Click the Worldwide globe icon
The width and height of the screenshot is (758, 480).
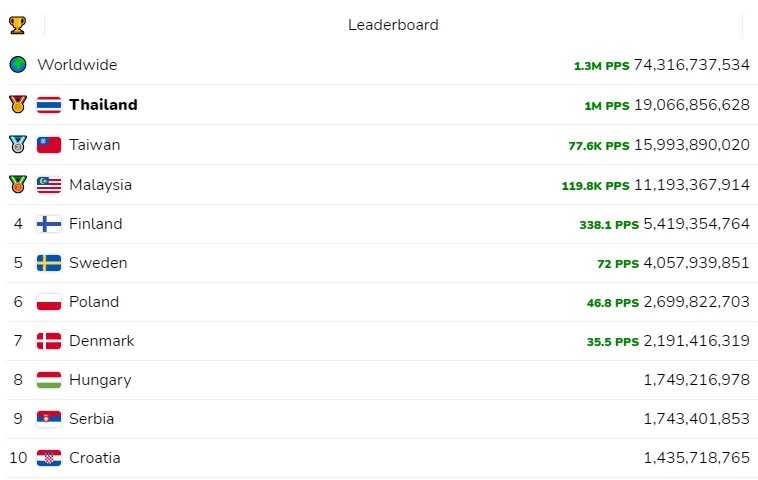coord(18,64)
